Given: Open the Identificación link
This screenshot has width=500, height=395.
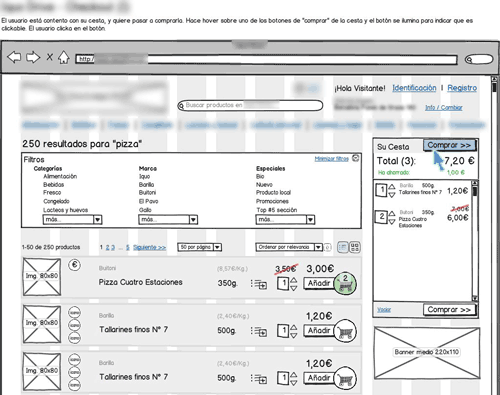Looking at the screenshot, I should [414, 88].
